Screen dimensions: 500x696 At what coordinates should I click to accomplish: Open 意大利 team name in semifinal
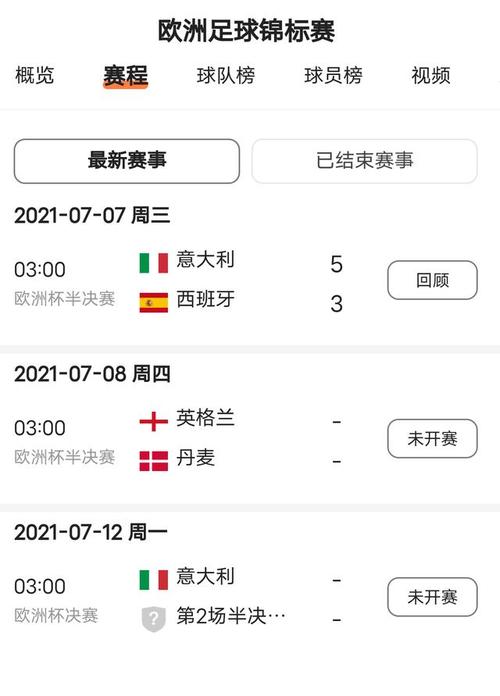coord(205,260)
